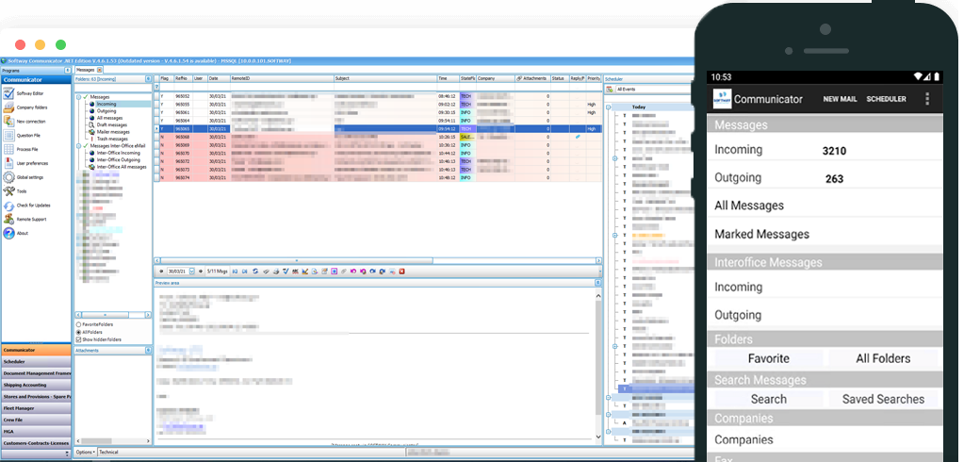Open the 30/03/21 date dropdown
The height and width of the screenshot is (462, 980).
[x=192, y=272]
